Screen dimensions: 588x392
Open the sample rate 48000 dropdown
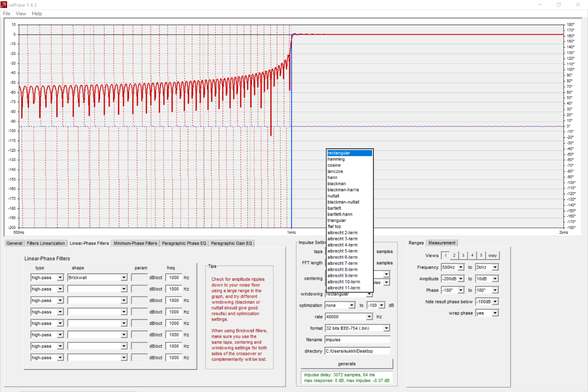[369, 317]
